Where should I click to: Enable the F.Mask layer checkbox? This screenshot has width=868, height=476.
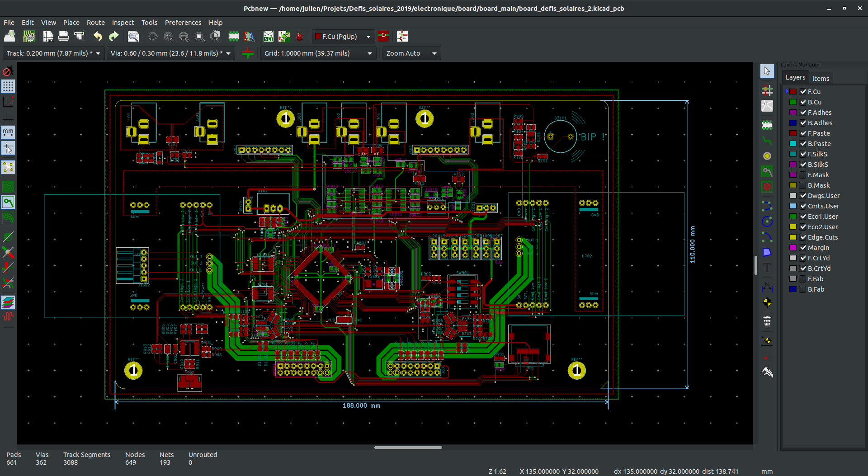(x=803, y=175)
